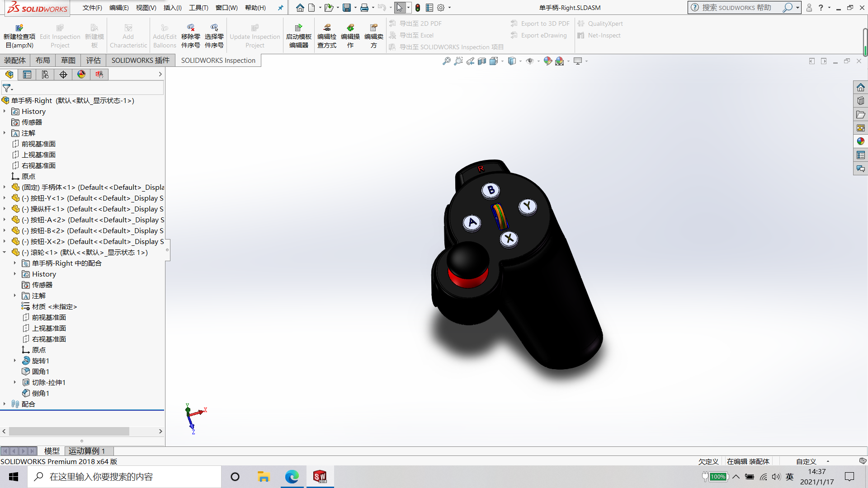Click the edit vendors icon

[374, 28]
